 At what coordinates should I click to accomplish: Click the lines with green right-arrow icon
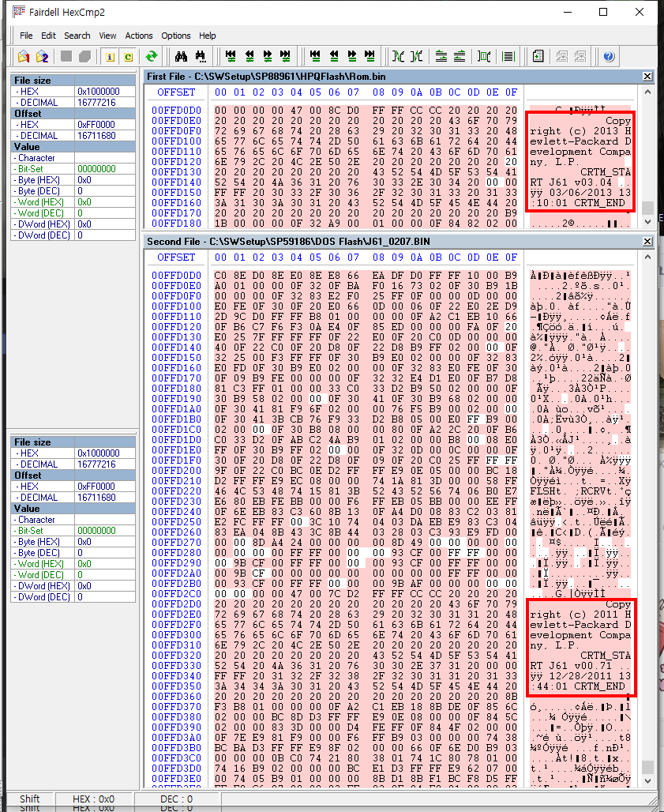[x=441, y=56]
